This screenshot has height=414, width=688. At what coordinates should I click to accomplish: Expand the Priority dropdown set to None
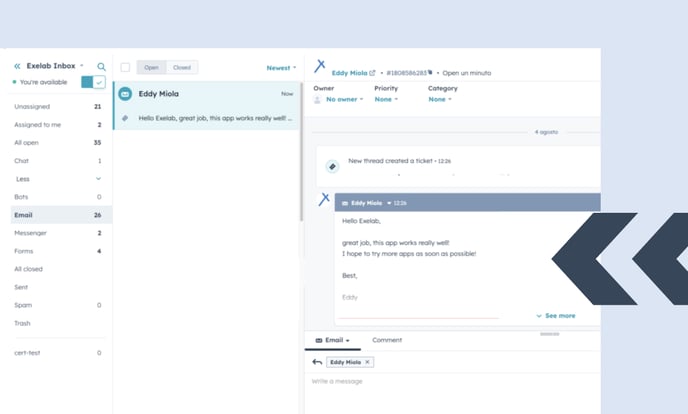coord(386,99)
